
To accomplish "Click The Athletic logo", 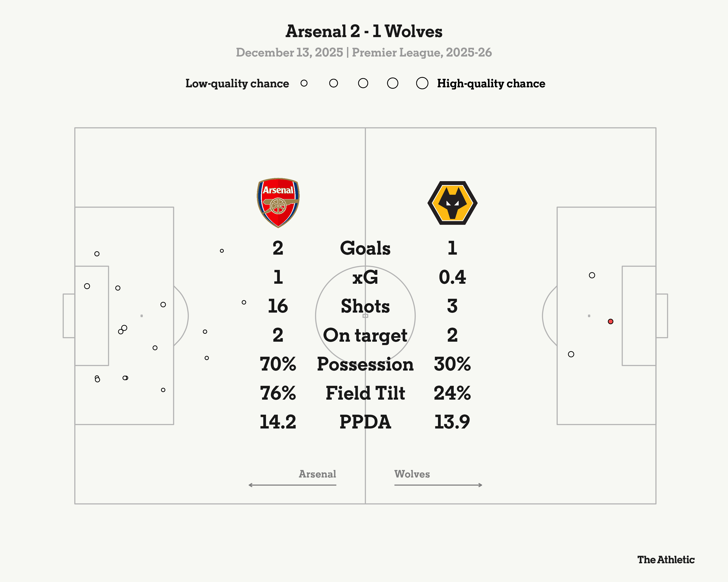I will [x=666, y=560].
